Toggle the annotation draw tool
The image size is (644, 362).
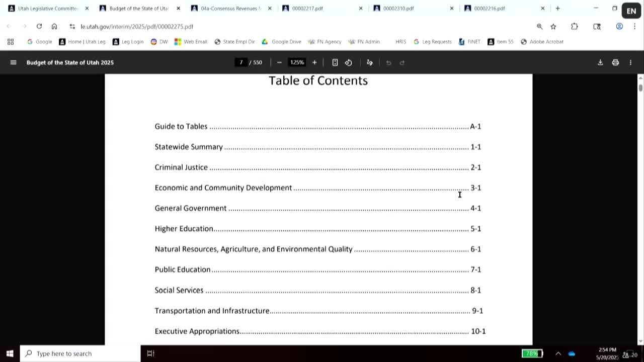[370, 62]
